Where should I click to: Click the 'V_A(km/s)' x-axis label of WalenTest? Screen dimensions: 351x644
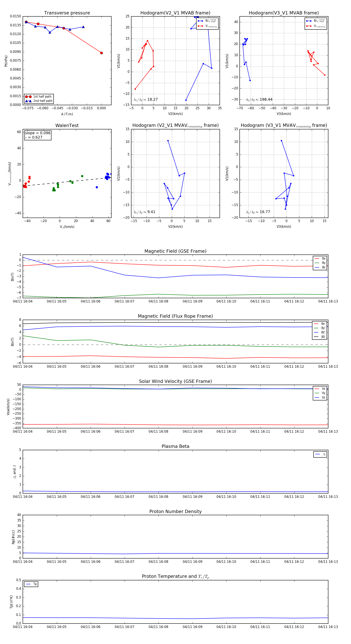pos(67,227)
